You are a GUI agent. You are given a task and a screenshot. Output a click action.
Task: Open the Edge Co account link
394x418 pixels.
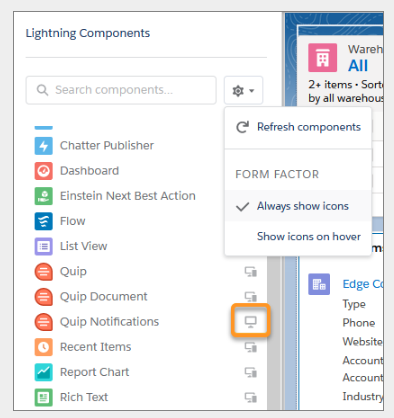(x=363, y=284)
